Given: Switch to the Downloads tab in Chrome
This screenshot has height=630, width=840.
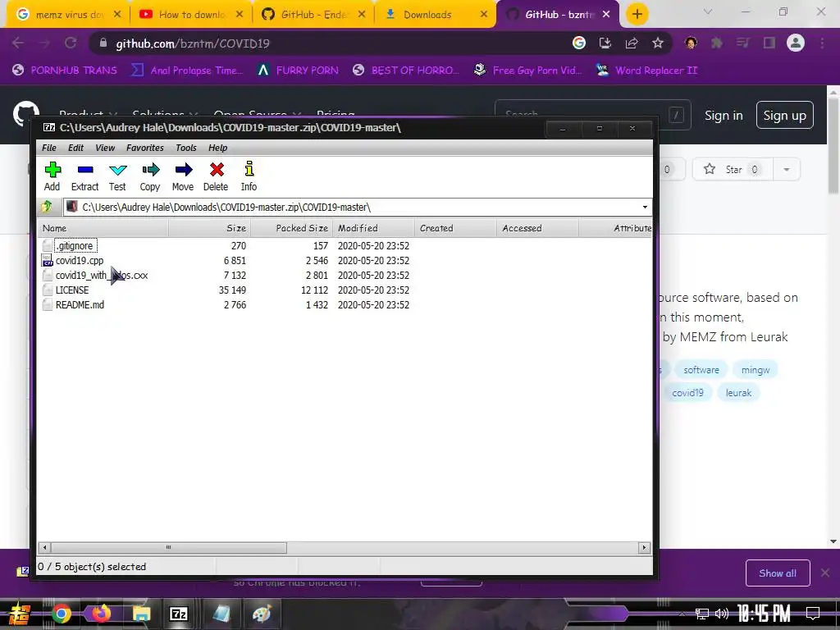Looking at the screenshot, I should click(x=436, y=15).
